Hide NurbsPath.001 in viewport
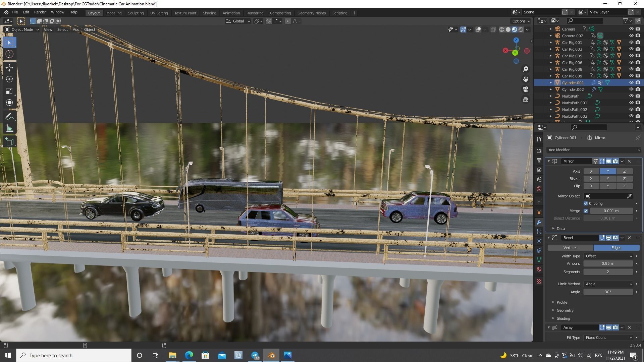The height and width of the screenshot is (362, 644). pyautogui.click(x=631, y=103)
